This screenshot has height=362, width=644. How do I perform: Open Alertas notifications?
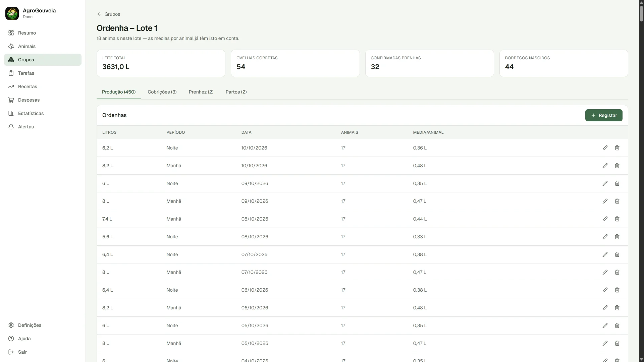[43, 127]
